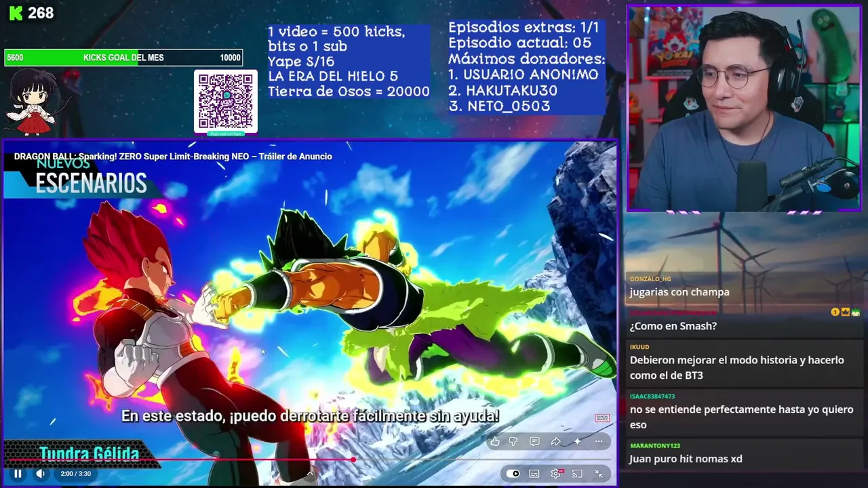Click the Spanish subtitle line in the video
The width and height of the screenshot is (868, 488).
point(310,416)
